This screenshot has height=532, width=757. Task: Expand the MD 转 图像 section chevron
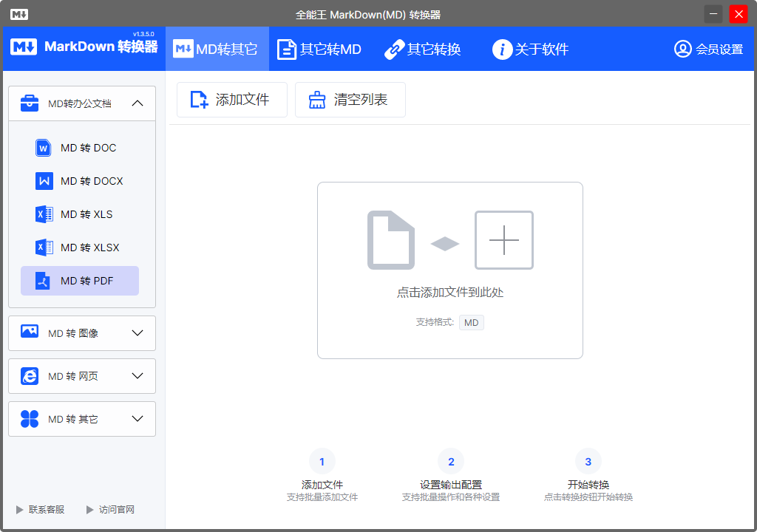(x=138, y=333)
